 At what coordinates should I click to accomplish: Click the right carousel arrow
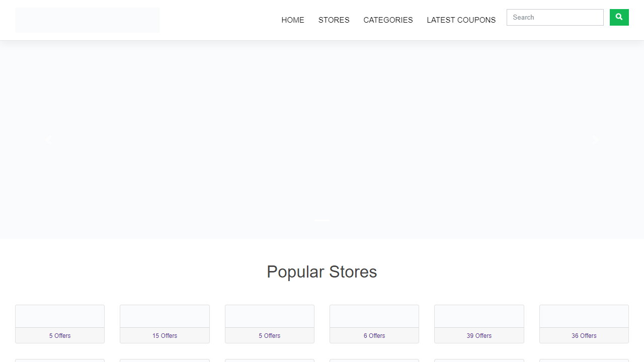click(x=595, y=140)
